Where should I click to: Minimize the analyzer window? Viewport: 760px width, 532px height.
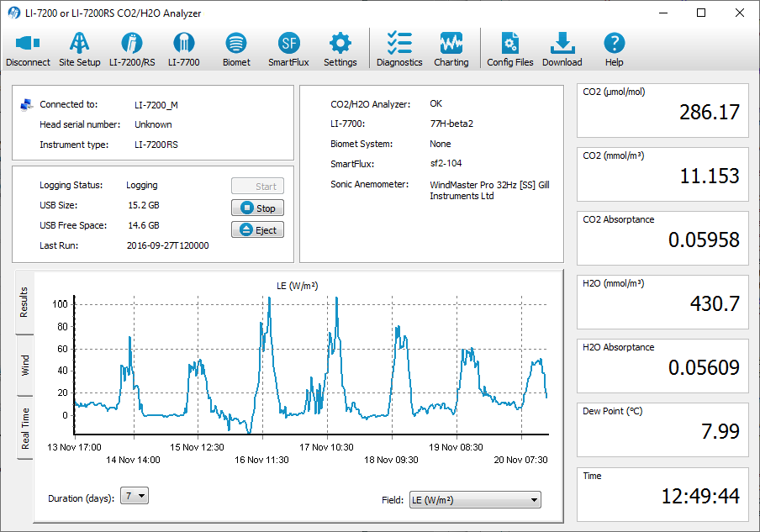(663, 13)
